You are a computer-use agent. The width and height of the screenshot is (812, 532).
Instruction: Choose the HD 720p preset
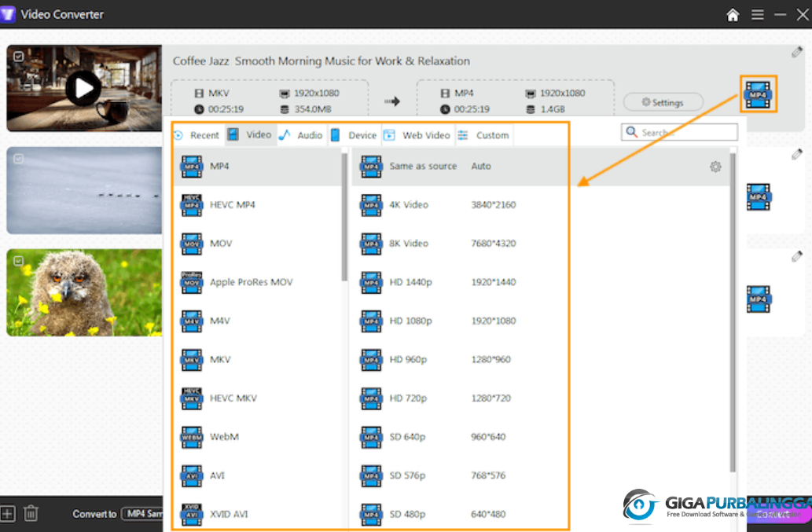pyautogui.click(x=540, y=398)
